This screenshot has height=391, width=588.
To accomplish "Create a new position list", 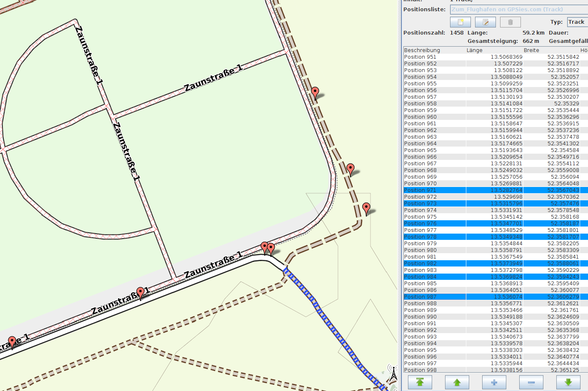I will pyautogui.click(x=460, y=22).
